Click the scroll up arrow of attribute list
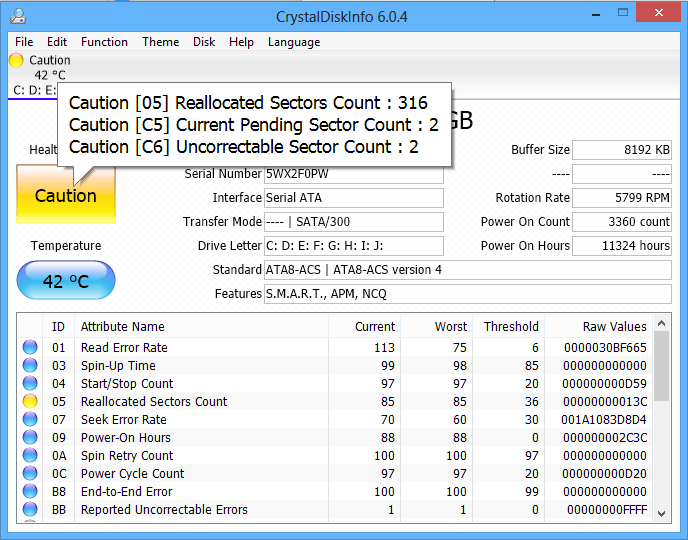Screen dimensions: 688x540 (660, 324)
